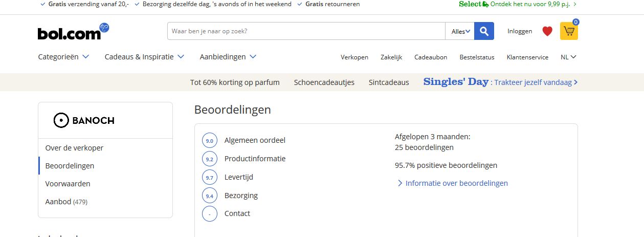Click the '95.7% positieve beoordelingen' text
644x237 pixels.
click(446, 165)
